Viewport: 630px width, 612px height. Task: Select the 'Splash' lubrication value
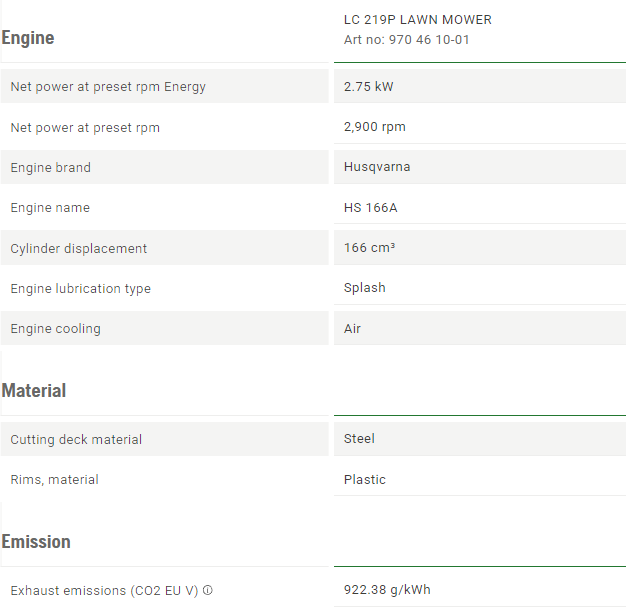coord(364,288)
